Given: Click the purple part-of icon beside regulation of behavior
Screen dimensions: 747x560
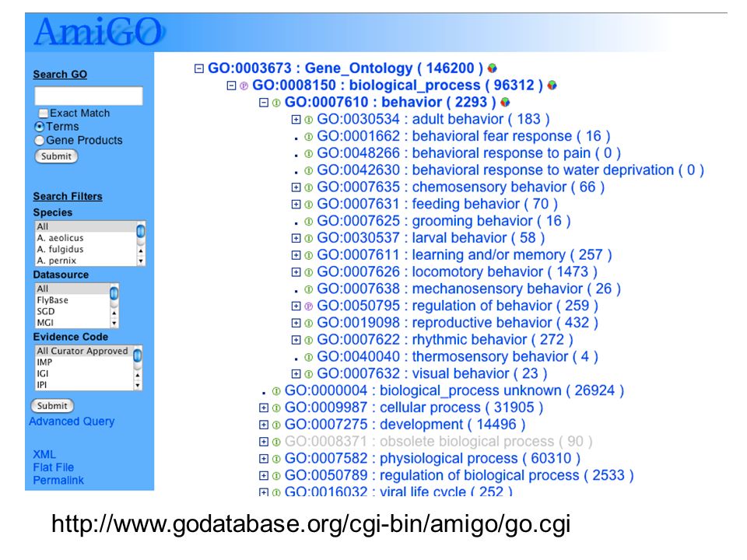Looking at the screenshot, I should 309,306.
